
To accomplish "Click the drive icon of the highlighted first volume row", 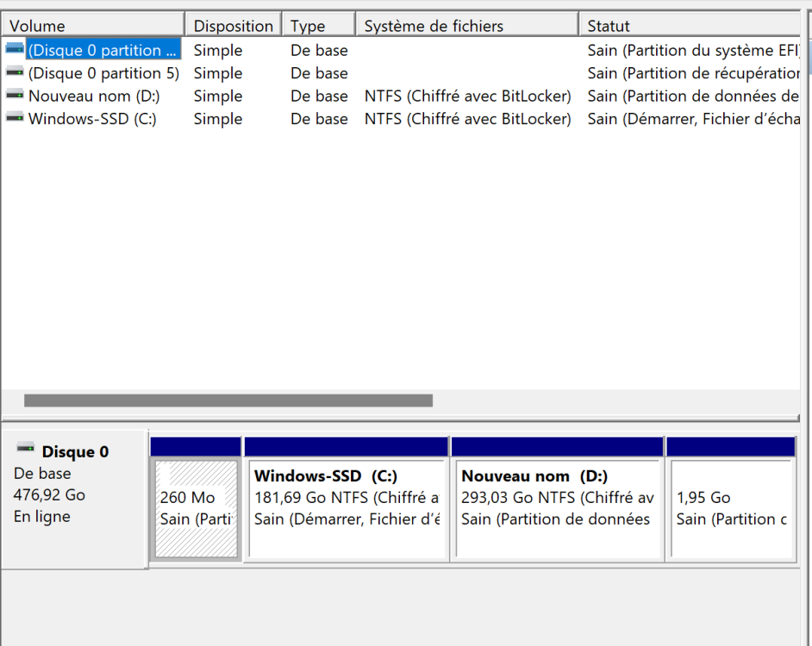I will [14, 50].
